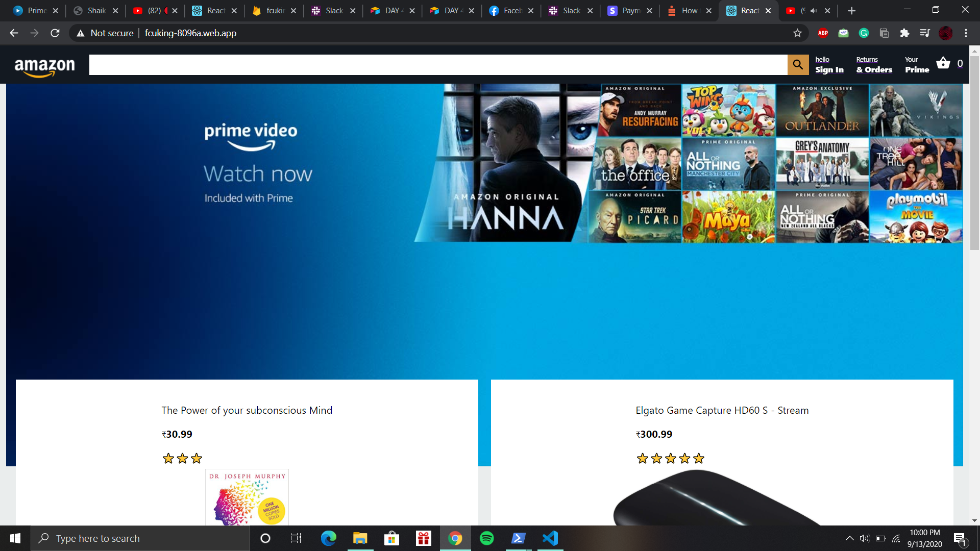This screenshot has width=980, height=551.
Task: Open the Wi-Fi network tray icon
Action: point(896,538)
